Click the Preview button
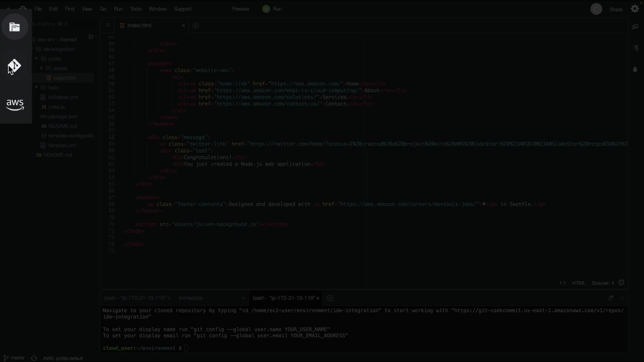Viewport: 644px width, 362px height. click(x=240, y=9)
